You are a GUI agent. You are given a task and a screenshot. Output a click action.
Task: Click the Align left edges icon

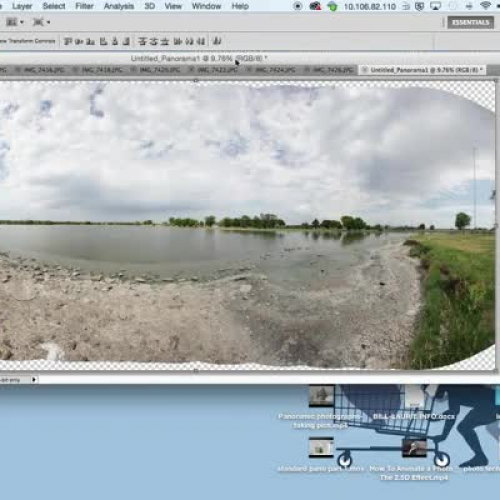pyautogui.click(x=104, y=41)
